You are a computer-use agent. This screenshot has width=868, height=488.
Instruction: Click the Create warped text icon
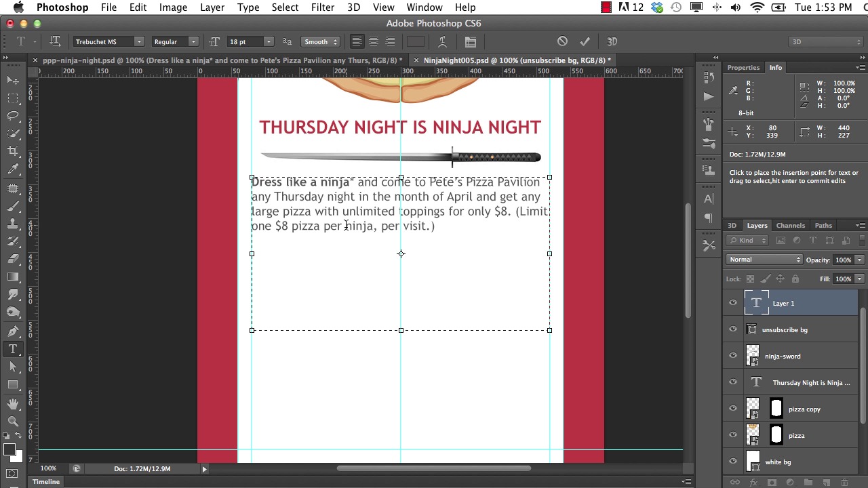tap(442, 41)
